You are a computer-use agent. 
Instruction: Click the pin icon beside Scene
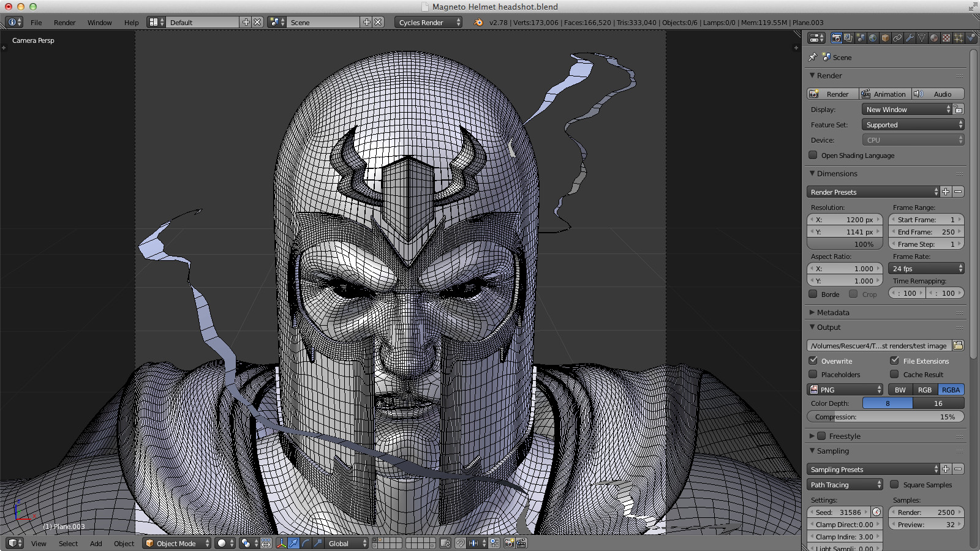tap(813, 57)
